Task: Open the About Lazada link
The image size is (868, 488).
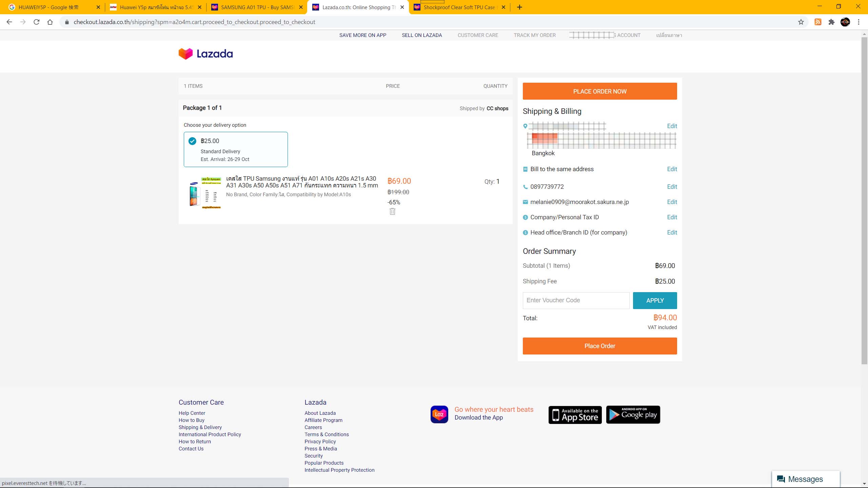Action: click(320, 413)
